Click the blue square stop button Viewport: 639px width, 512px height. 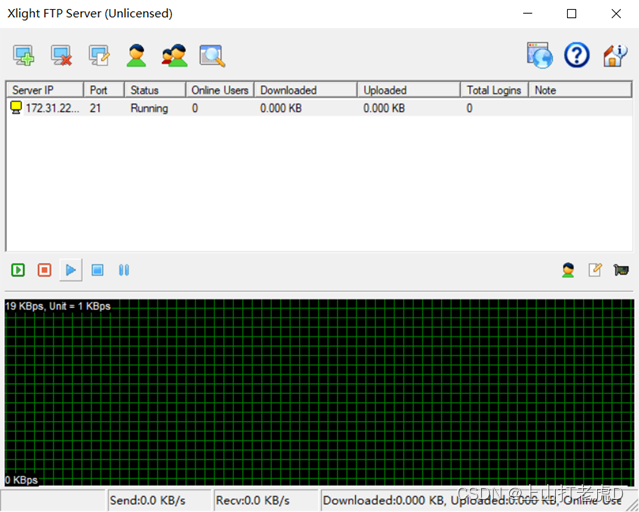pyautogui.click(x=97, y=270)
